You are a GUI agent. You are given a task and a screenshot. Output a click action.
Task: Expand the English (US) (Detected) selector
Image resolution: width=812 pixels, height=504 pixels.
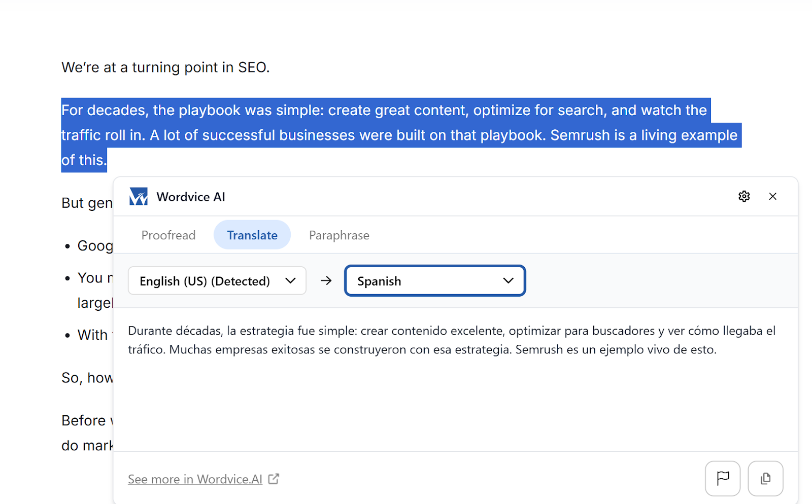(217, 280)
